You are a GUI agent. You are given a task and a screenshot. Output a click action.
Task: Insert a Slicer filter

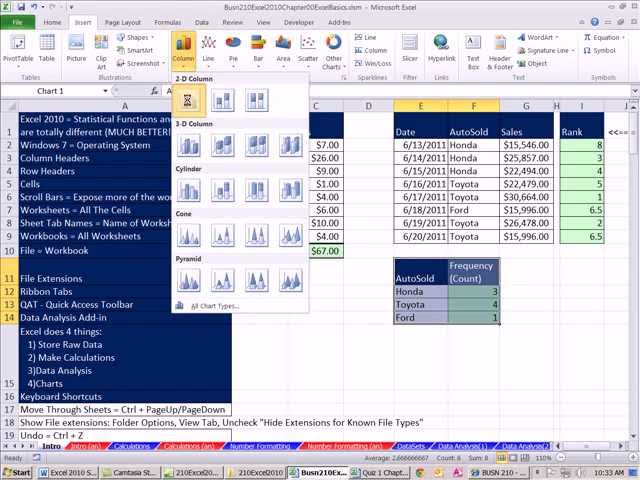[410, 49]
